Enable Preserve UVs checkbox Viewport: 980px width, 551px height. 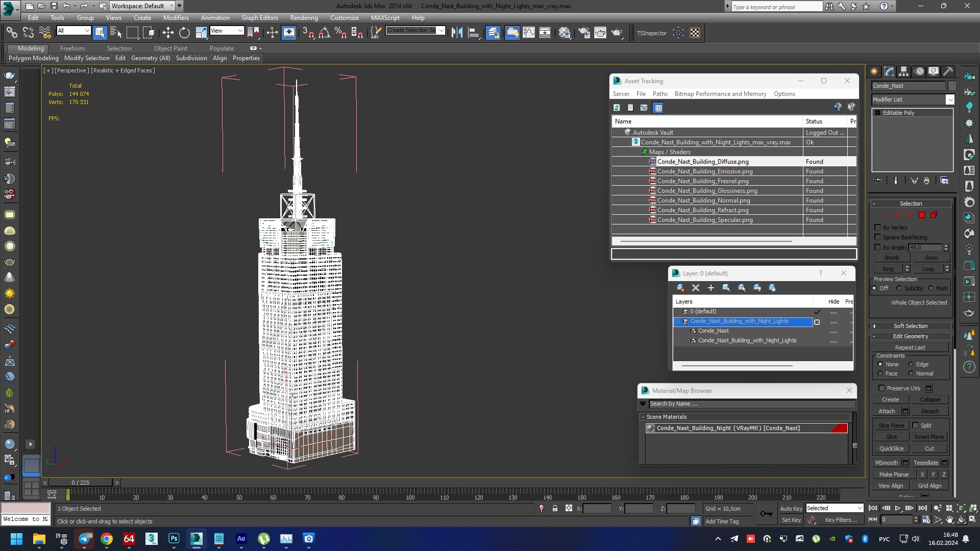click(x=881, y=388)
